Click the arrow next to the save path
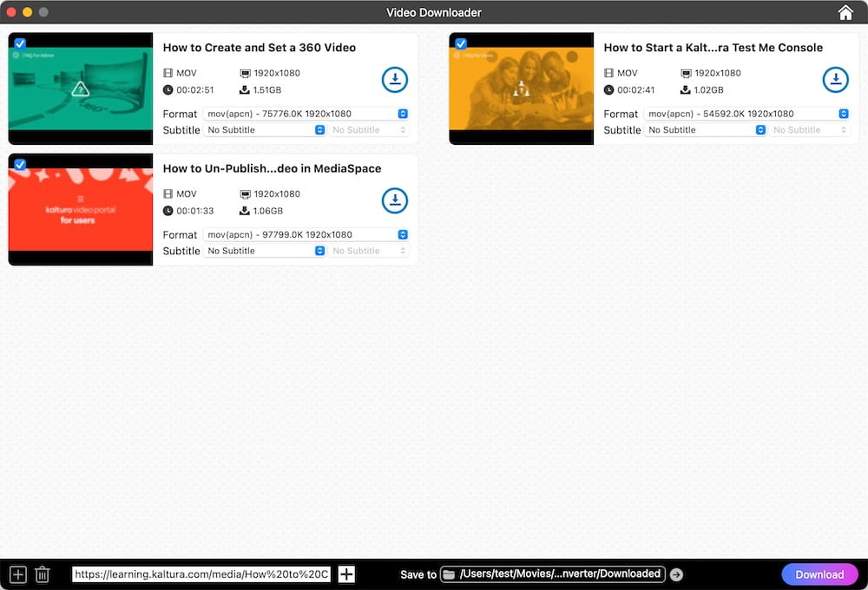Image resolution: width=868 pixels, height=590 pixels. point(676,574)
